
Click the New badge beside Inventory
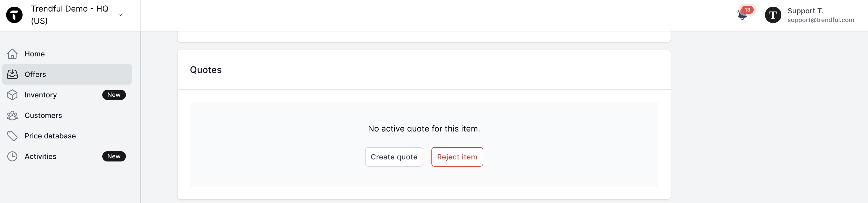114,95
